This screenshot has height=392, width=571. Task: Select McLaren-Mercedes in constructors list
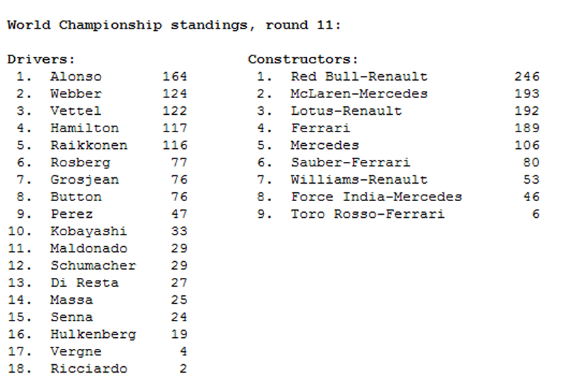(359, 93)
